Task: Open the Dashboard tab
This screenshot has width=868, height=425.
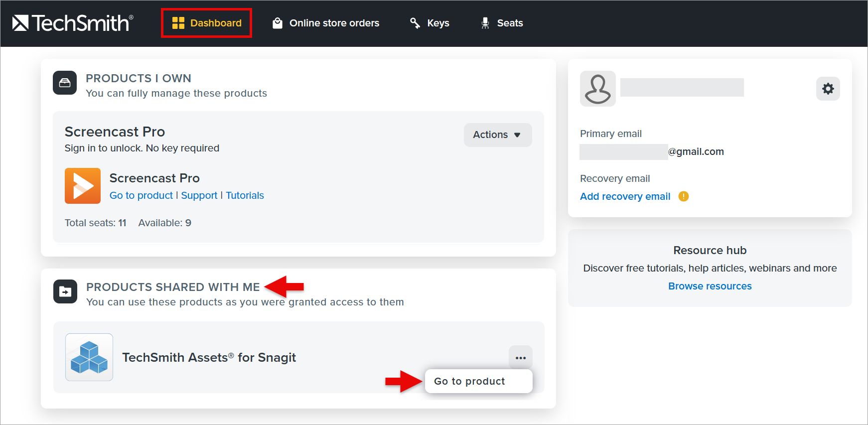Action: point(206,23)
